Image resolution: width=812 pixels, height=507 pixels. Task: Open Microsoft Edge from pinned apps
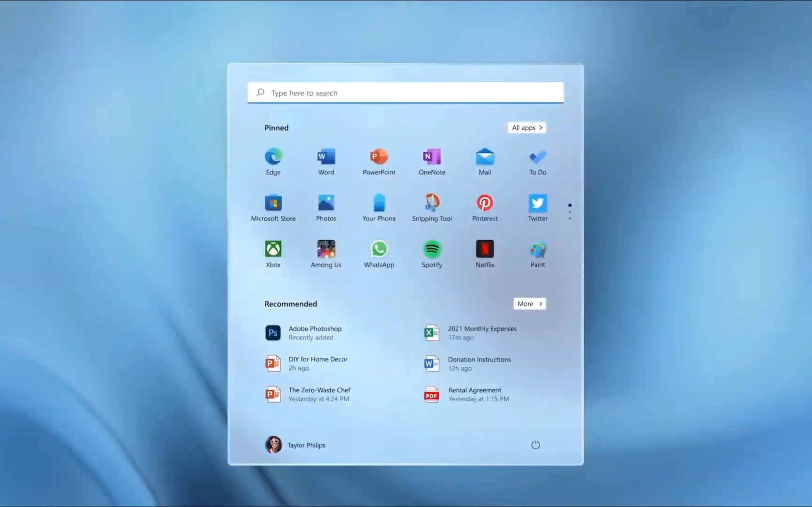(273, 161)
